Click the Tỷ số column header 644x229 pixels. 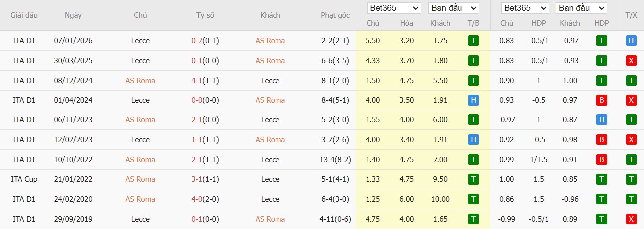coord(205,15)
